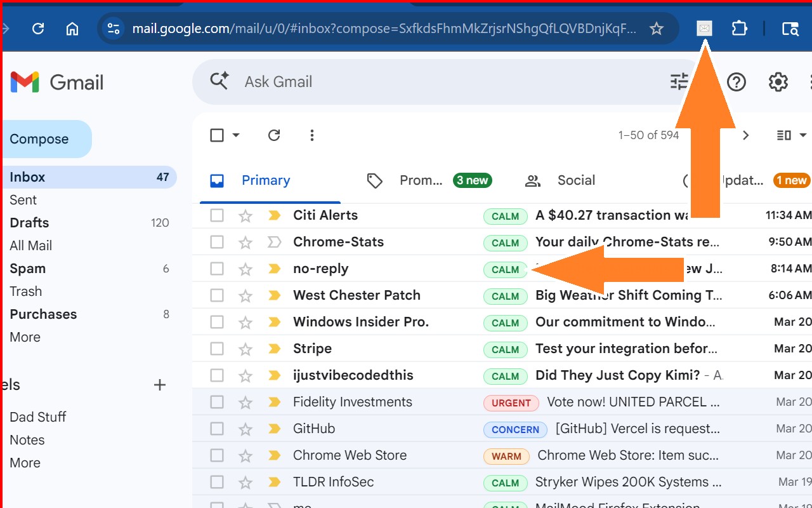Select the Fidelity Investments email checkbox
The width and height of the screenshot is (812, 508).
click(x=217, y=402)
